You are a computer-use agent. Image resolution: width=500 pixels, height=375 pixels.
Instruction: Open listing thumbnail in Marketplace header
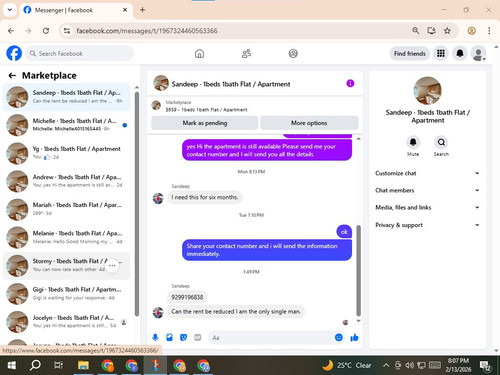tap(156, 106)
